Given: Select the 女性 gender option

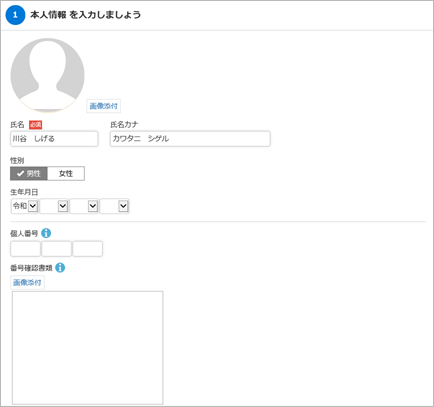Looking at the screenshot, I should [66, 174].
